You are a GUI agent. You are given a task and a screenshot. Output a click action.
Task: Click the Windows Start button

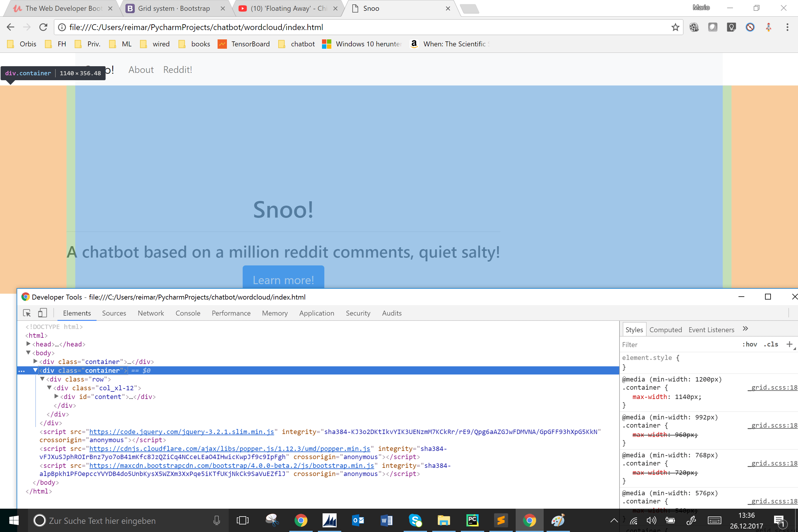click(x=13, y=520)
